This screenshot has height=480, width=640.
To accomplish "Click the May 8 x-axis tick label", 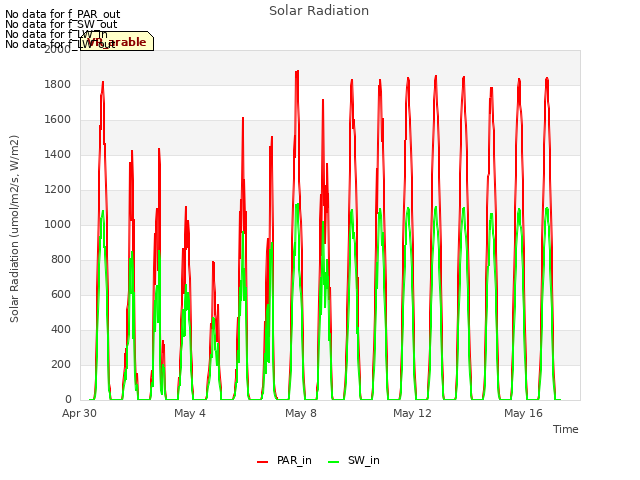I will click(x=301, y=413).
